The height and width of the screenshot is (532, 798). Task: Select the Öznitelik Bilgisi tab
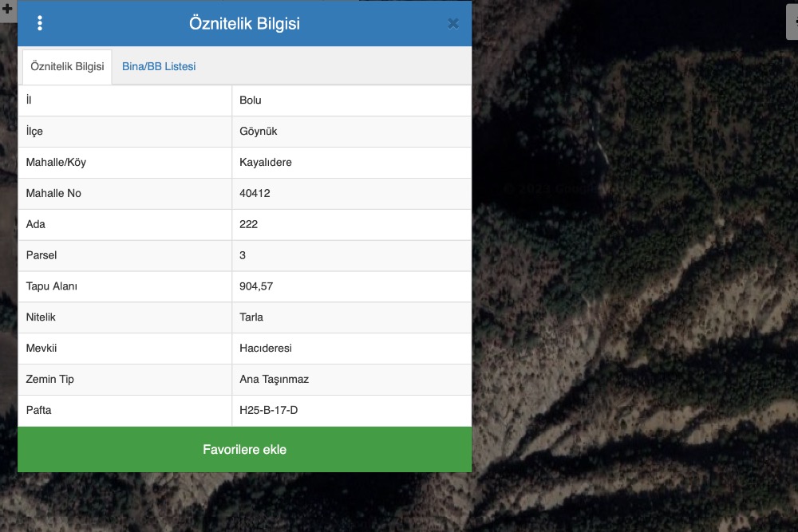point(67,66)
